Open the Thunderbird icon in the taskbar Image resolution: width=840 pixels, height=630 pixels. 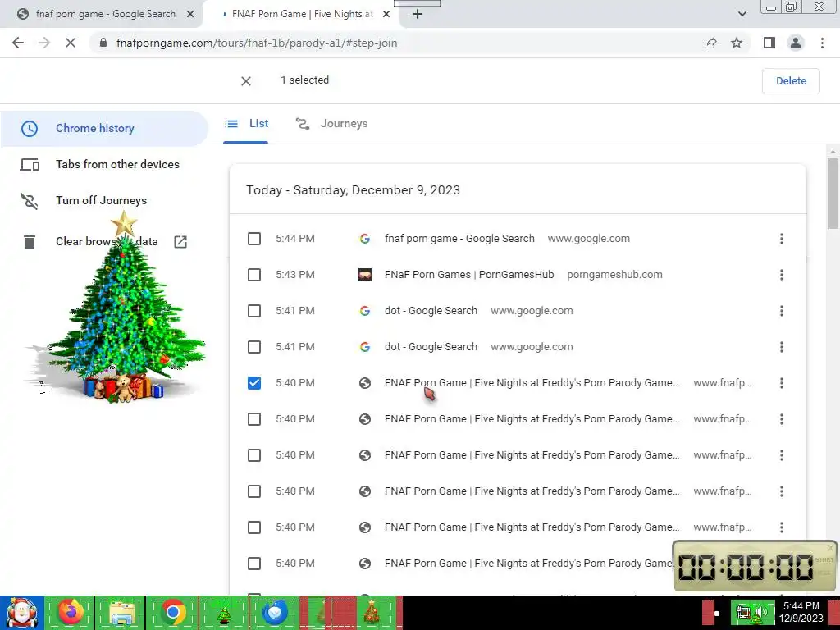(274, 612)
